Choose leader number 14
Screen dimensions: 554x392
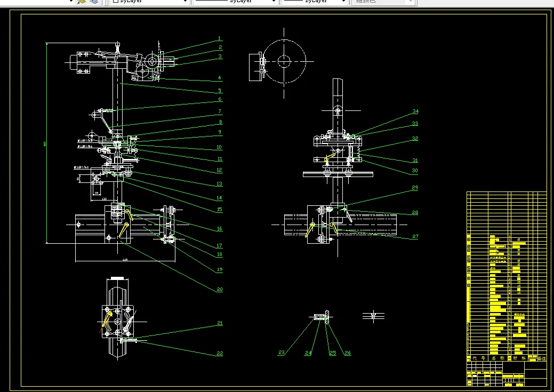[x=219, y=198]
